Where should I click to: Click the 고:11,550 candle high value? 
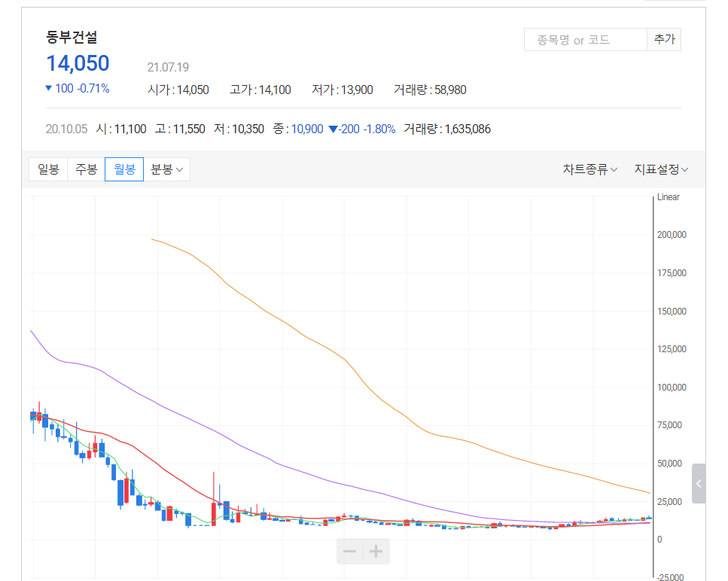click(x=180, y=129)
